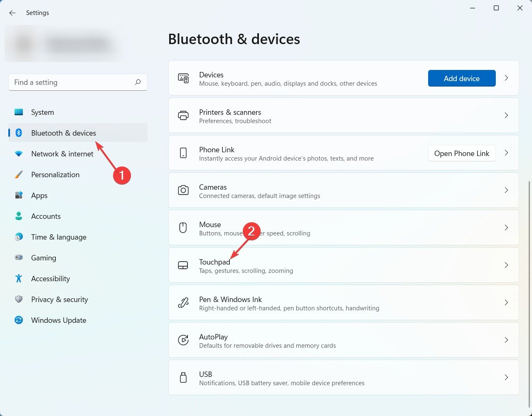Screen dimensions: 532x416
Task: Click the Open Phone Link button
Action: coord(461,153)
